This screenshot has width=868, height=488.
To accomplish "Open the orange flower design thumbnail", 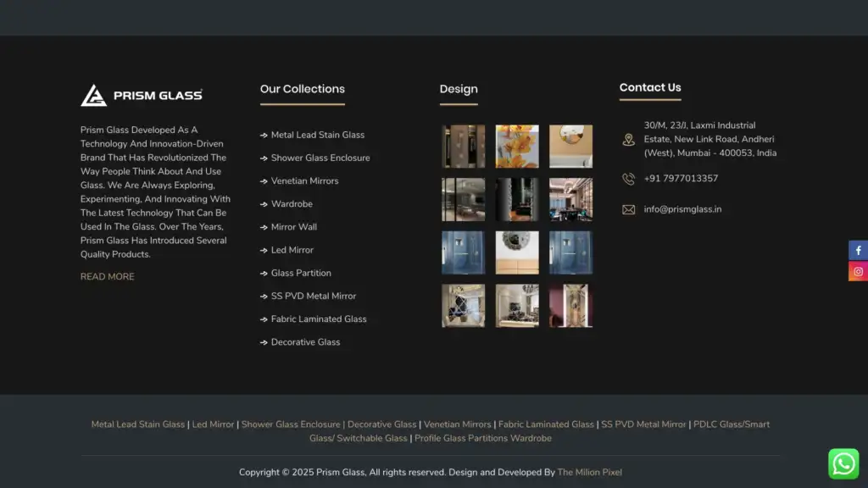I will pyautogui.click(x=517, y=147).
